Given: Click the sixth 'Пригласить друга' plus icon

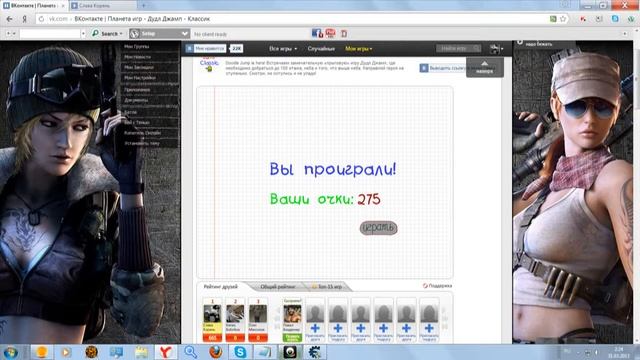Looking at the screenshot, I should point(429,328).
